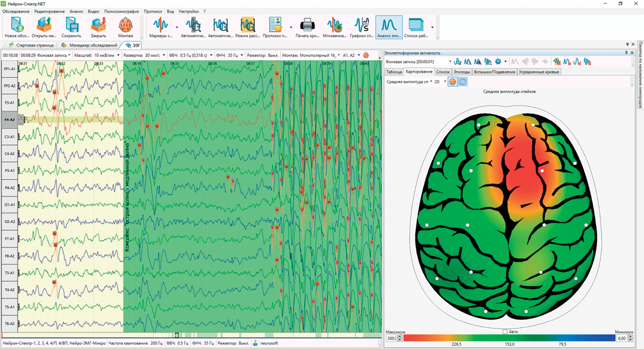Click the red-to-blue amplitude color scale bar
Viewport: 644px width, 349px height.
tap(509, 338)
